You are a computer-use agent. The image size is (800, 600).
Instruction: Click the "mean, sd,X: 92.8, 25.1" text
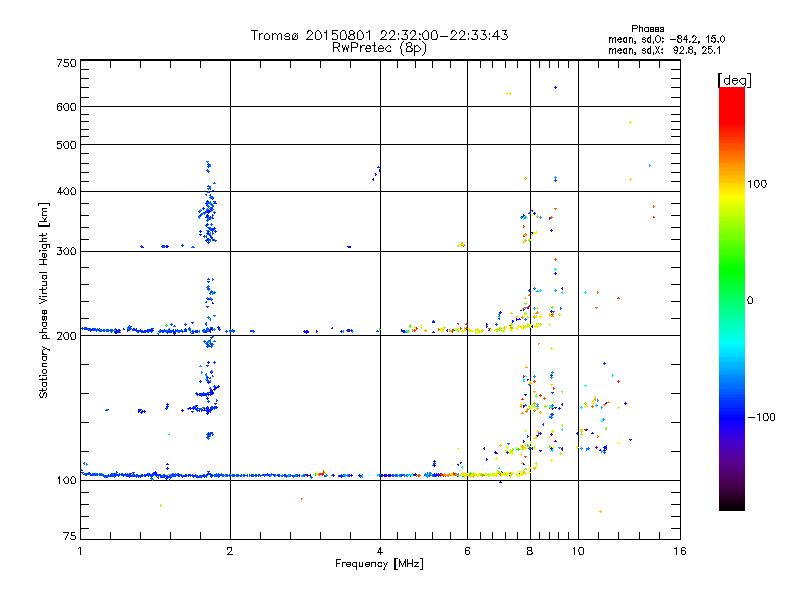pos(664,51)
